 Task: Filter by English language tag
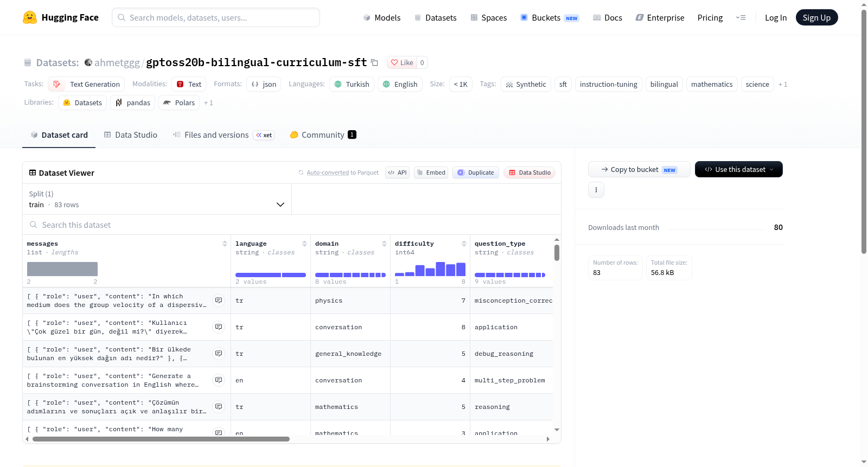click(400, 84)
